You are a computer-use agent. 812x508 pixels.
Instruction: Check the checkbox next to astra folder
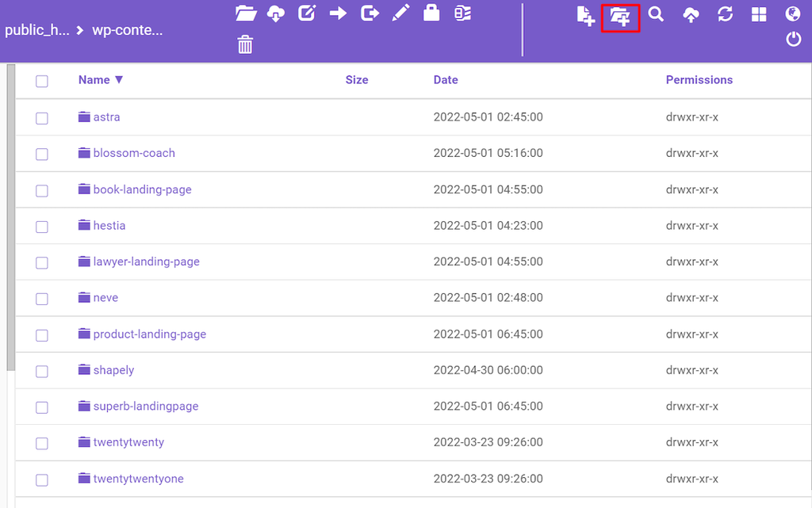pos(41,117)
